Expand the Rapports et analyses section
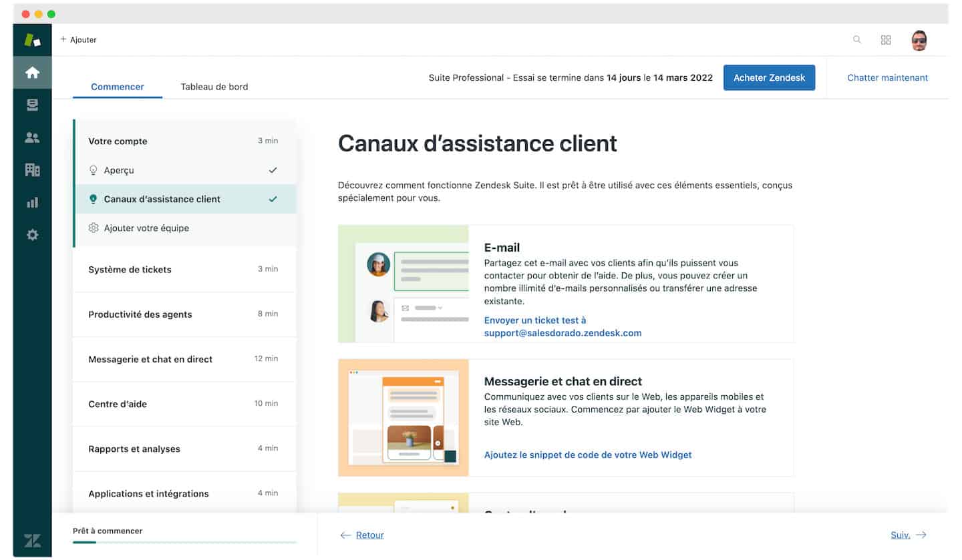Image resolution: width=962 pixels, height=560 pixels. click(184, 449)
